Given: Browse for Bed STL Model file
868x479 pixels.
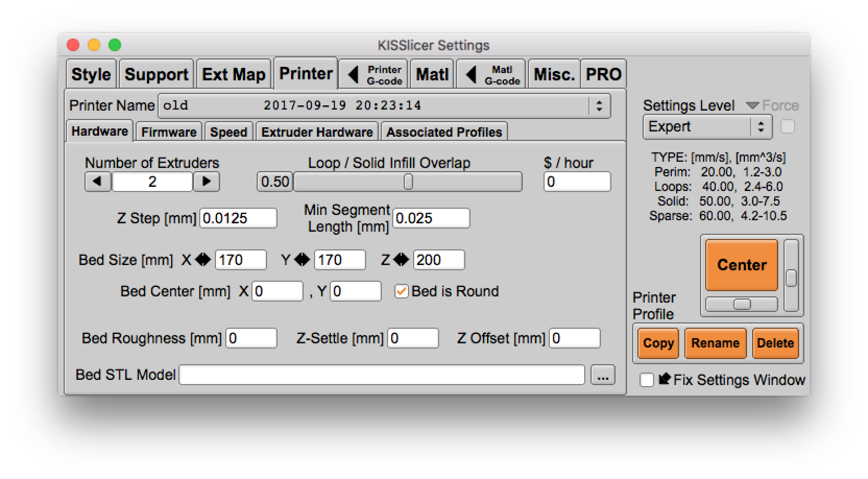Looking at the screenshot, I should [x=602, y=375].
